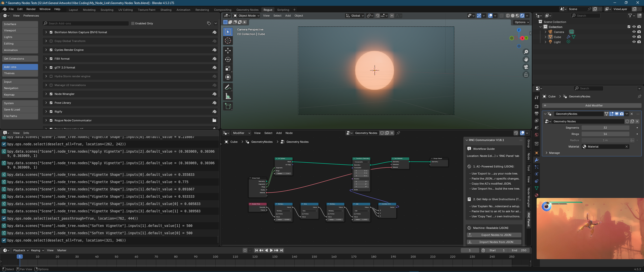Viewport: 644px width, 272px height.
Task: Select the 3D Cursor tool
Action: tap(228, 41)
